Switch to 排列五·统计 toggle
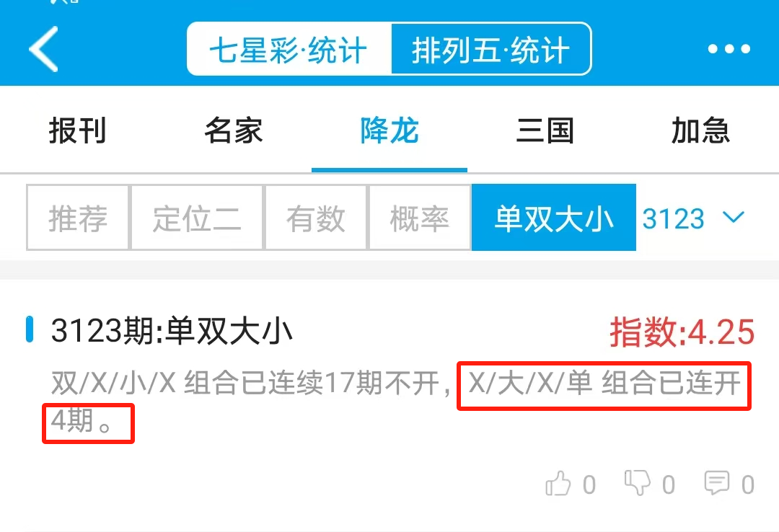779x532 pixels. click(x=491, y=49)
